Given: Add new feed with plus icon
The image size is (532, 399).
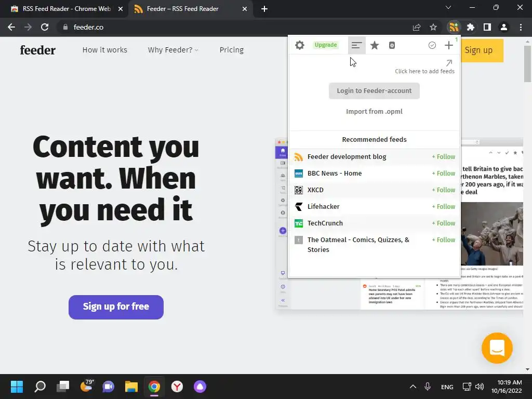Looking at the screenshot, I should click(448, 45).
